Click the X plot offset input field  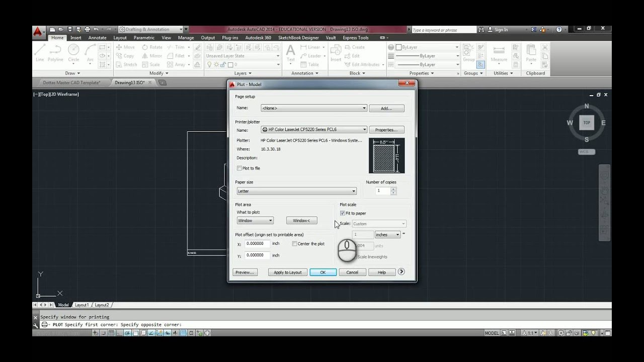click(257, 243)
